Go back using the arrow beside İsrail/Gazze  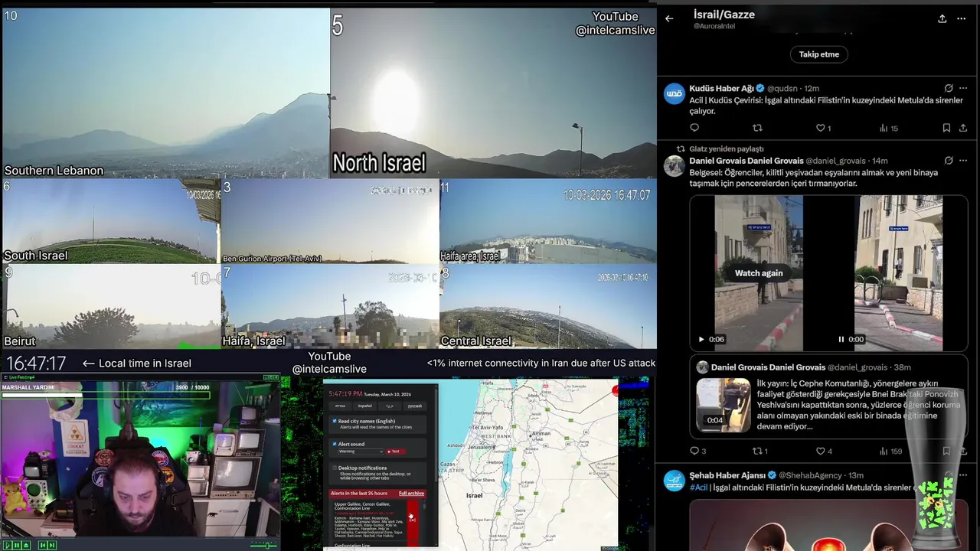669,18
